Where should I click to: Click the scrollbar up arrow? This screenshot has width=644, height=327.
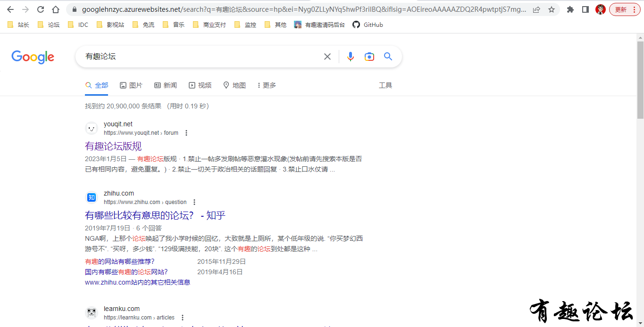coord(640,37)
